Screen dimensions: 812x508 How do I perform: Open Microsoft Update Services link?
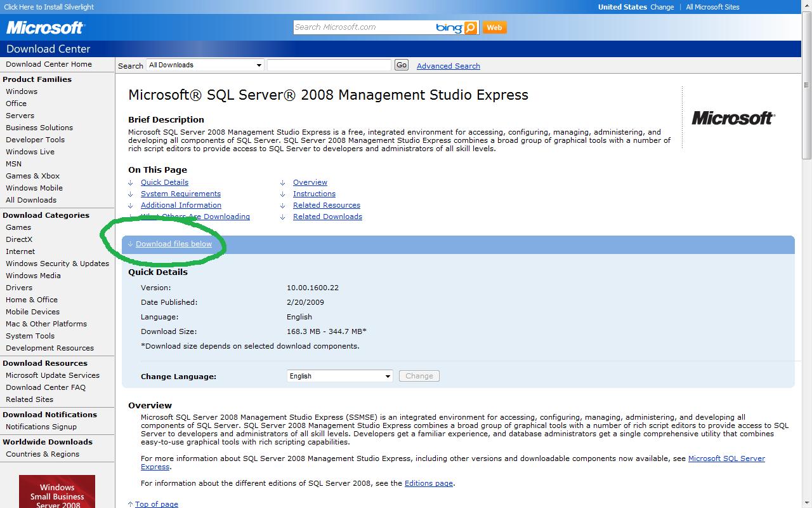pyautogui.click(x=53, y=375)
